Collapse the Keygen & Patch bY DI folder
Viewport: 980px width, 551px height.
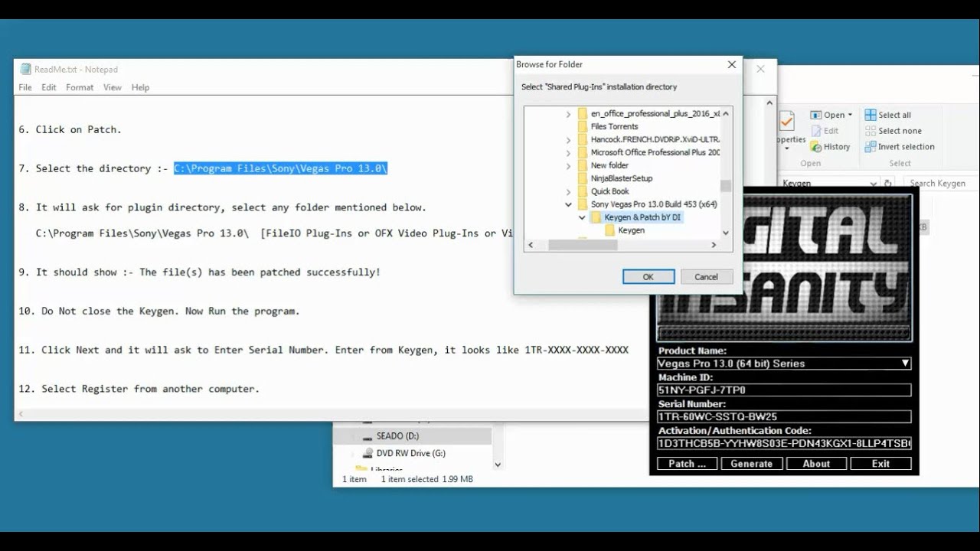point(582,217)
